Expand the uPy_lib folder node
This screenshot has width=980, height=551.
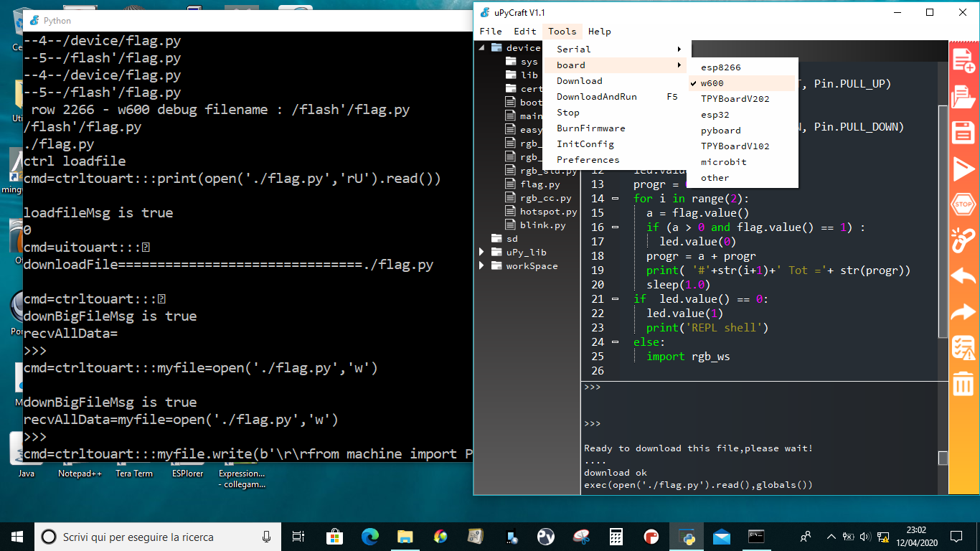482,252
